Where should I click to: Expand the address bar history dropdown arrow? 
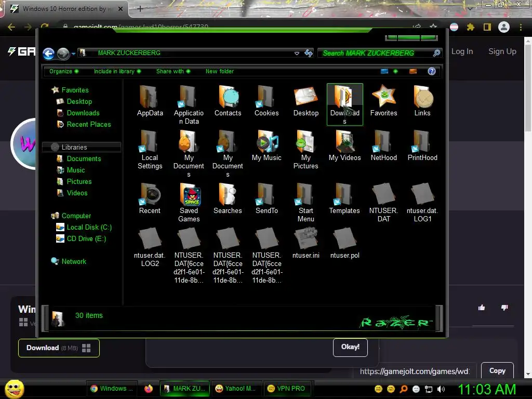click(297, 54)
